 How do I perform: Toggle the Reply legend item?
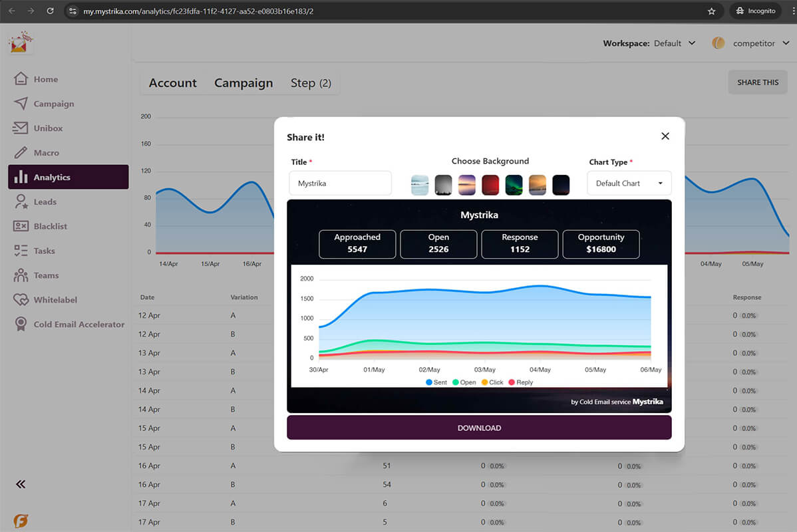pos(520,382)
